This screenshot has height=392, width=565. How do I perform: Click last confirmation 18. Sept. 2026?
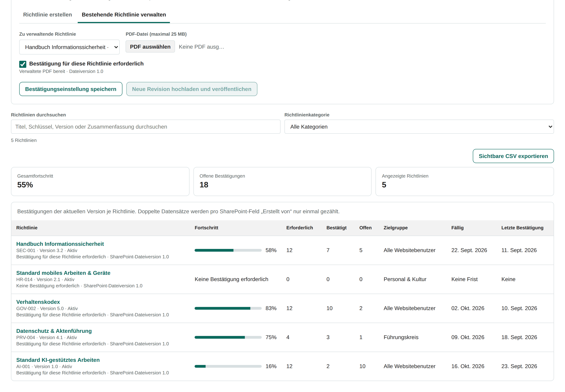519,337
